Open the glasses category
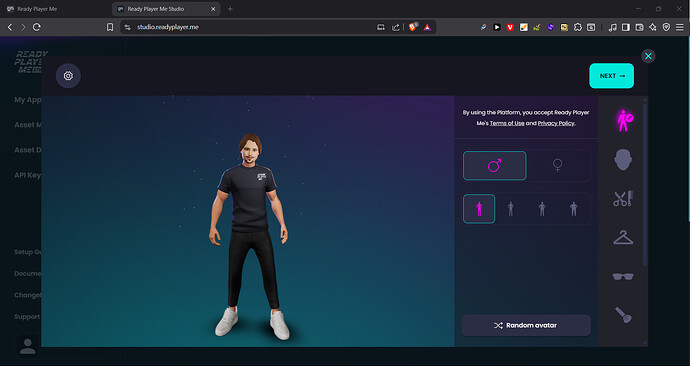This screenshot has height=366, width=690. [x=623, y=276]
